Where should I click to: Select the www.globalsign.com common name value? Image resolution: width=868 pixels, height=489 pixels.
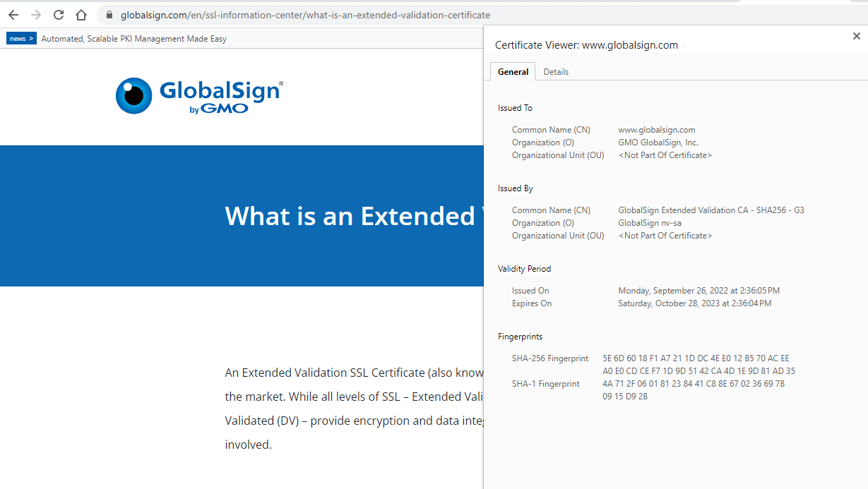tap(657, 130)
